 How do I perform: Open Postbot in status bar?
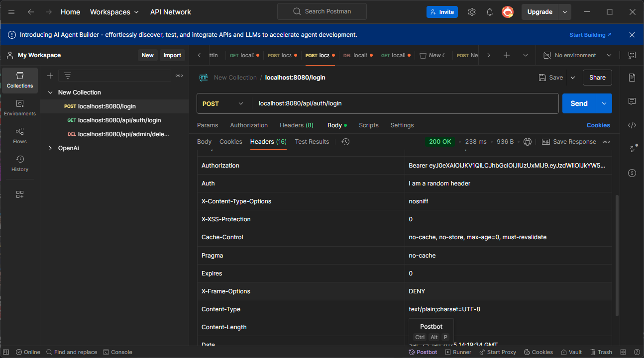point(423,352)
